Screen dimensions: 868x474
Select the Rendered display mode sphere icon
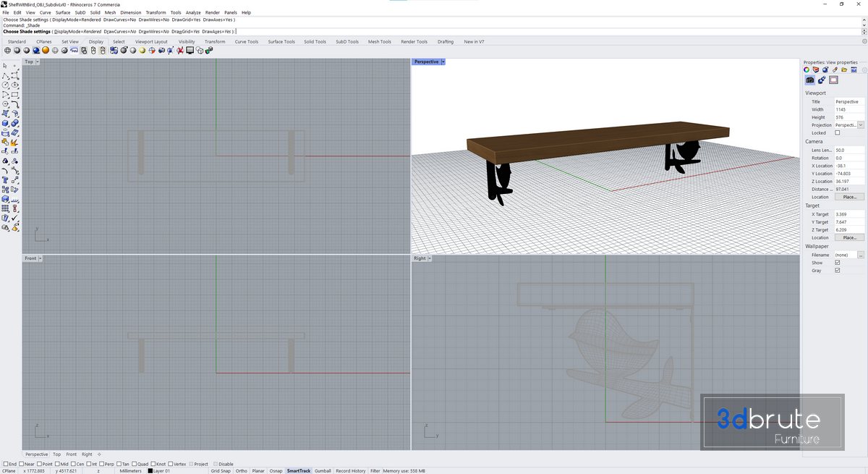coord(36,51)
